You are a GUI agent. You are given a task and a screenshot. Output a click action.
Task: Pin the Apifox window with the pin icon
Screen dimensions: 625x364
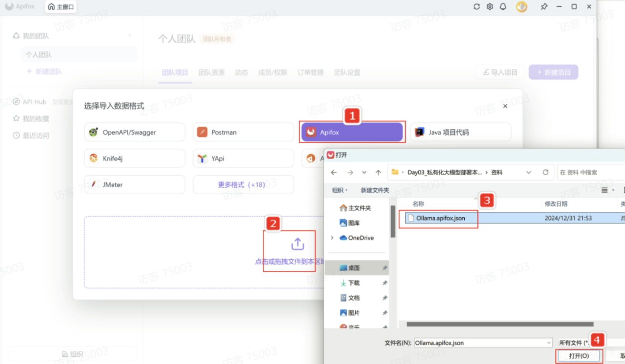(x=544, y=7)
